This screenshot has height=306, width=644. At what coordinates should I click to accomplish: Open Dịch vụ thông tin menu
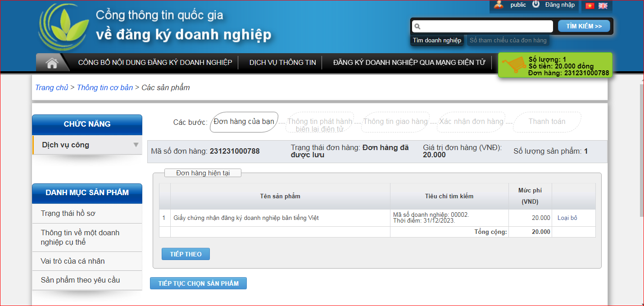(x=283, y=63)
